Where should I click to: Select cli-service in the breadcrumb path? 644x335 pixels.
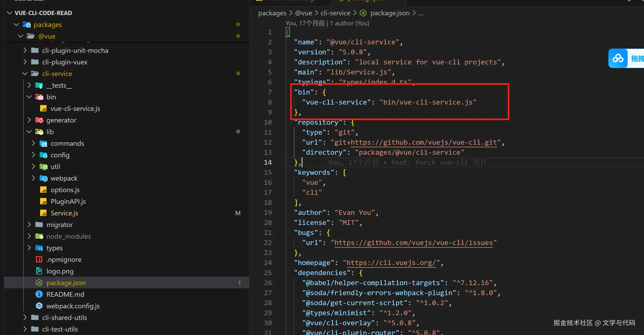pos(335,13)
